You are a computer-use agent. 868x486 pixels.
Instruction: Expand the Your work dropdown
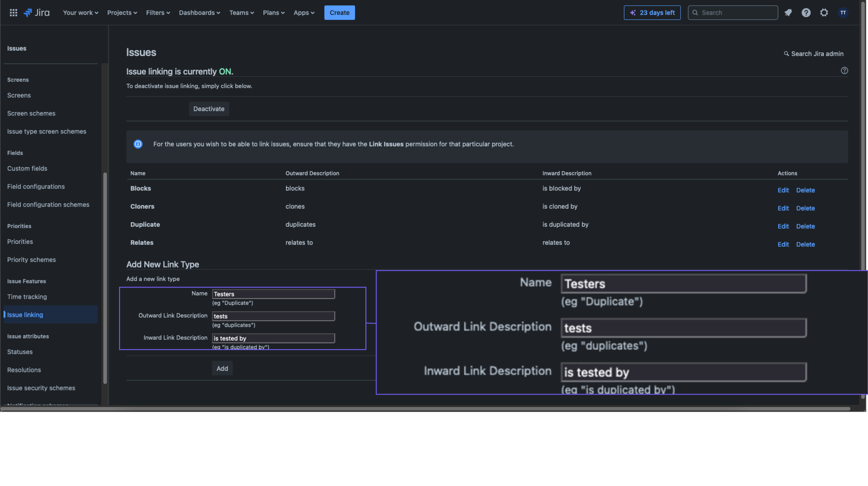81,12
